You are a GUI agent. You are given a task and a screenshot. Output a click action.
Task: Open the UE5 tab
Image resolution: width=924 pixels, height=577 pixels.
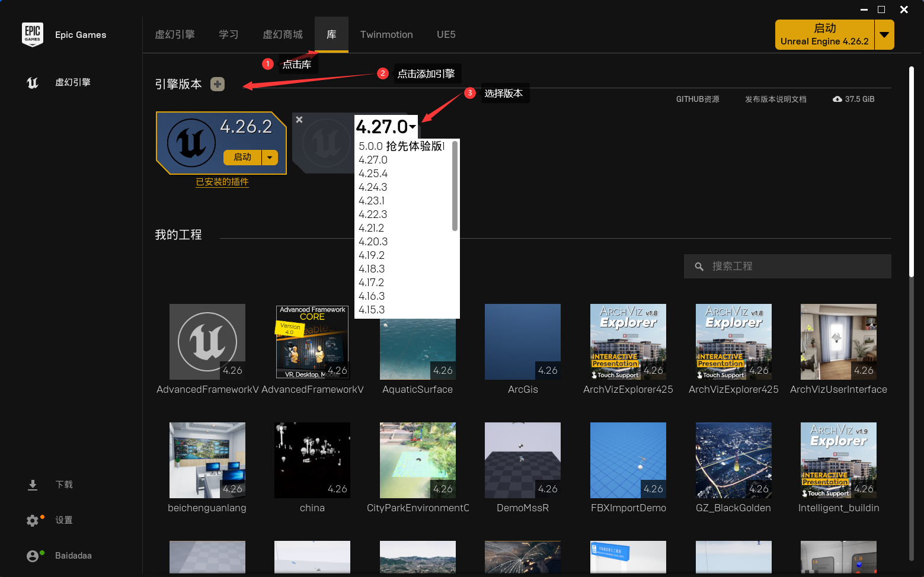446,34
